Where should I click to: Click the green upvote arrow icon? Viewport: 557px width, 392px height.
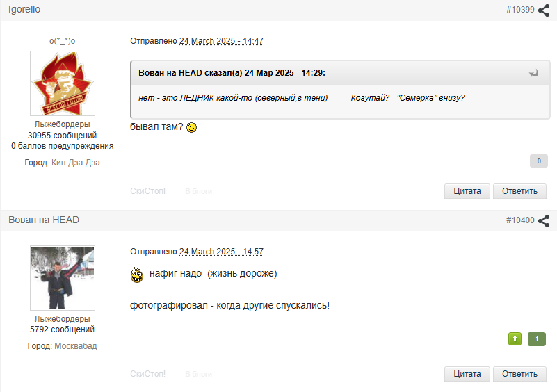(x=515, y=338)
